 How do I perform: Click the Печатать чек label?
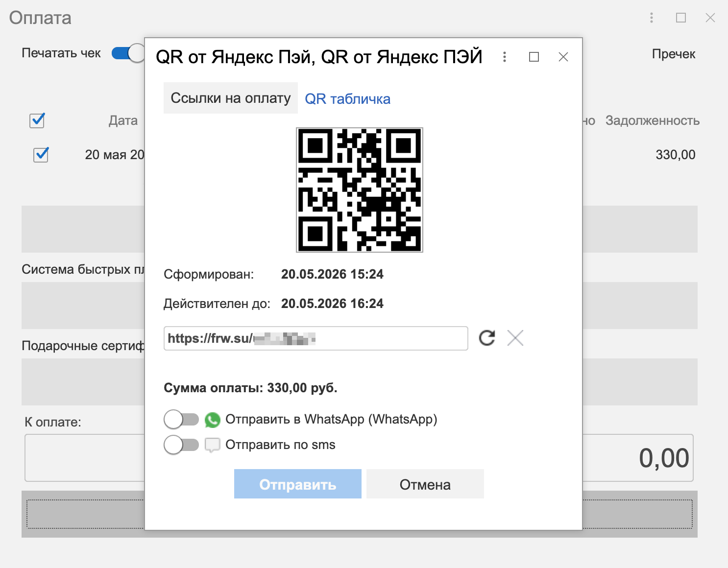61,53
